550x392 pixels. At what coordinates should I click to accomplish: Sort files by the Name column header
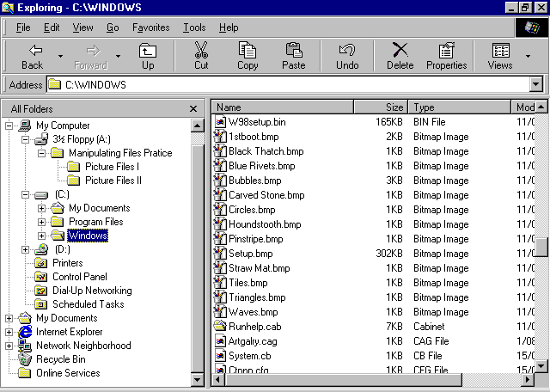click(282, 107)
